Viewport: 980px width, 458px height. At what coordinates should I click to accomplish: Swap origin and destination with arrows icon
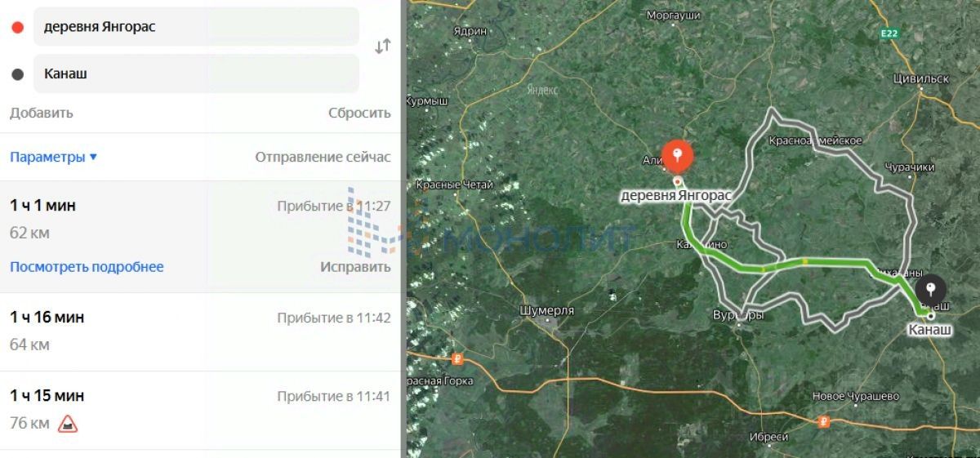tap(382, 47)
